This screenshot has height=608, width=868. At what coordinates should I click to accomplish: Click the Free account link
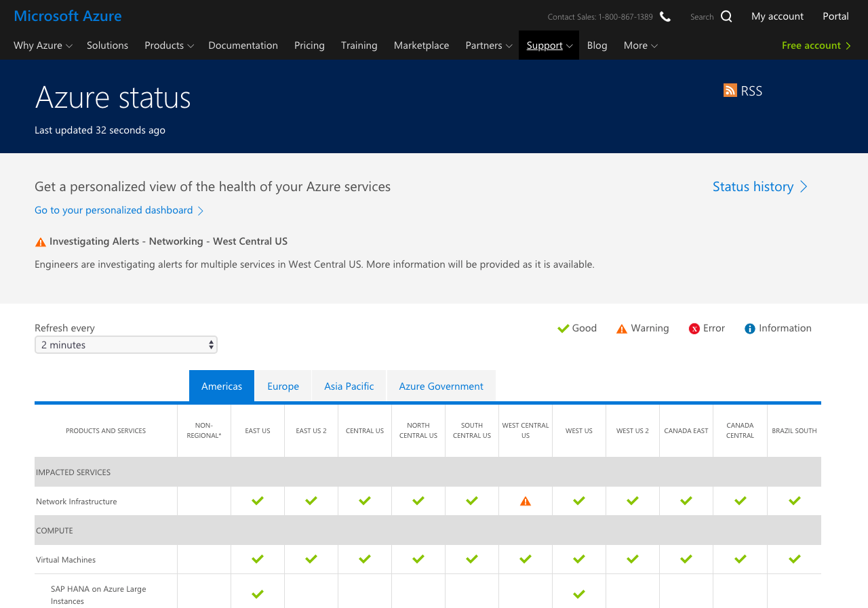(816, 45)
